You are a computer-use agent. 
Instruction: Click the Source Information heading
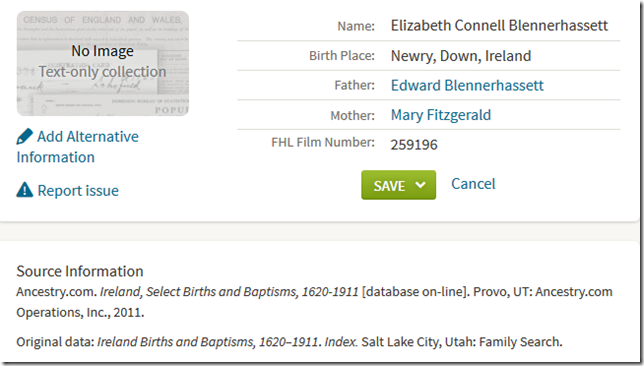[80, 272]
